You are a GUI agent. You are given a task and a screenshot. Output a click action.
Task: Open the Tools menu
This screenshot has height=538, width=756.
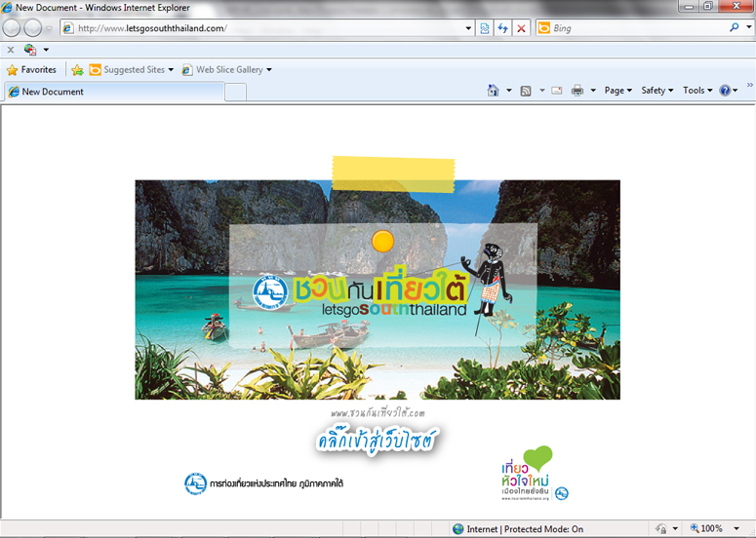(696, 91)
